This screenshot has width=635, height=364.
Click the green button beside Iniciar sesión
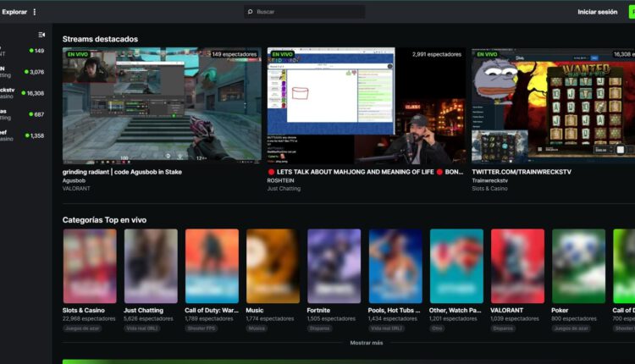point(632,12)
